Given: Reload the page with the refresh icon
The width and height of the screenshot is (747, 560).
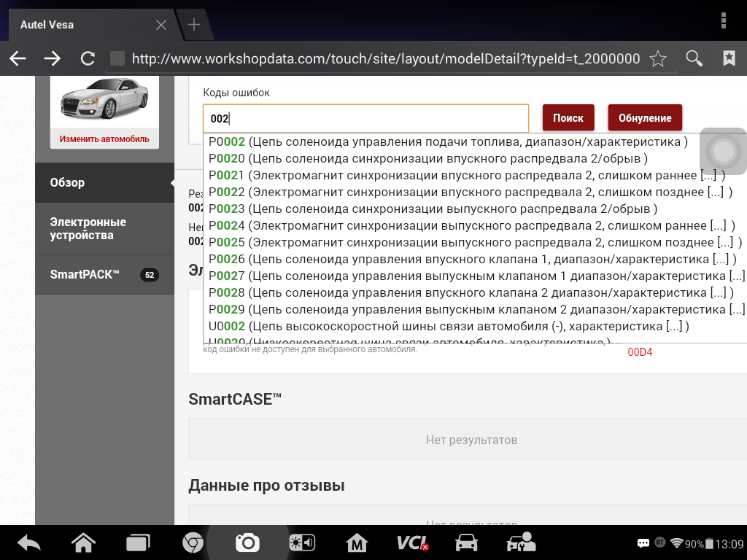Looking at the screenshot, I should tap(88, 58).
